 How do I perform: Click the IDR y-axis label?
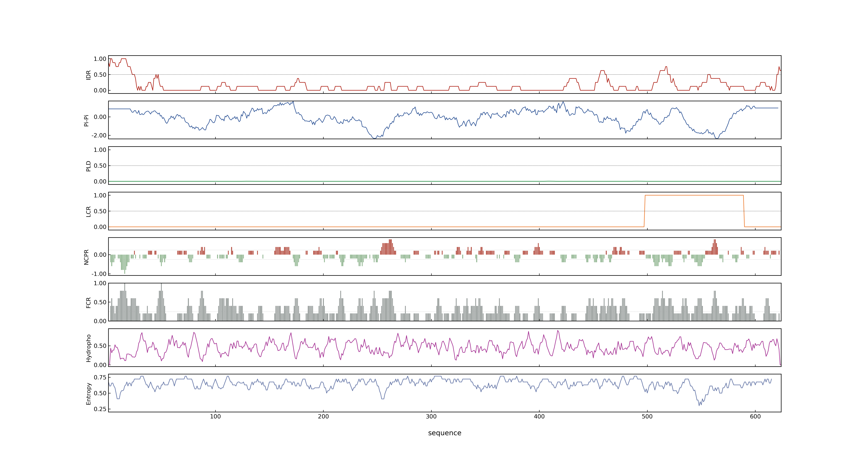tap(88, 75)
